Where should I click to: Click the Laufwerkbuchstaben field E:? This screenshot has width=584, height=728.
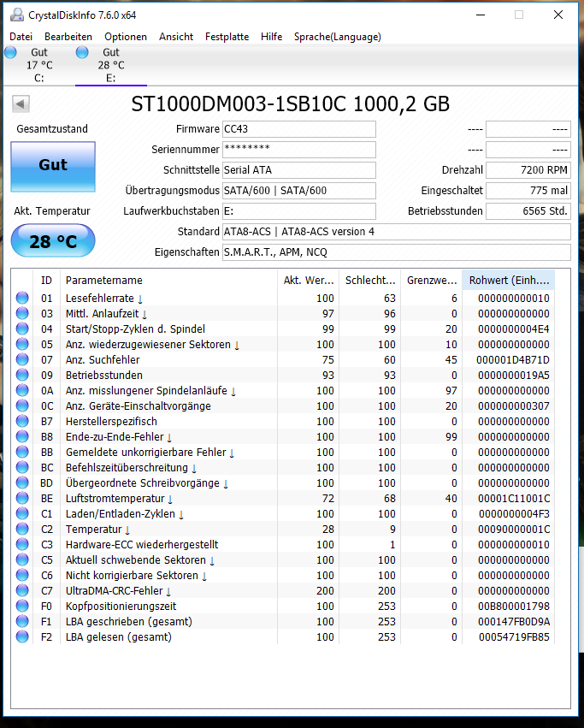[x=299, y=210]
